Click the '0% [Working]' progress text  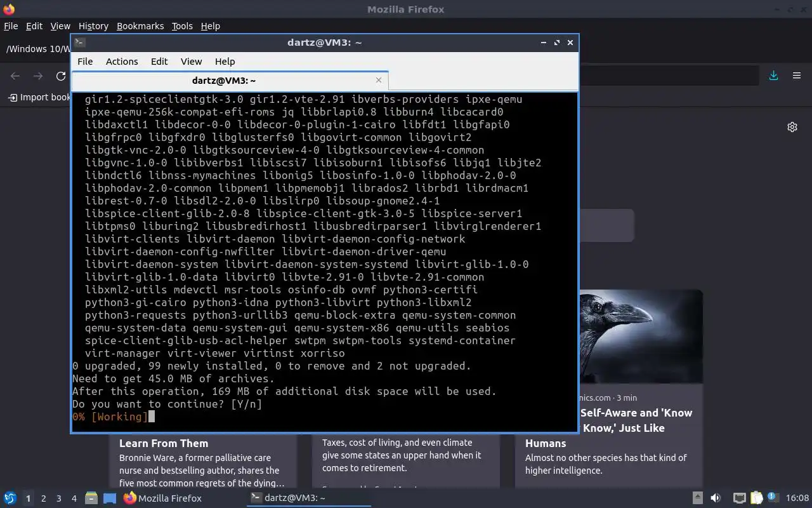click(110, 417)
